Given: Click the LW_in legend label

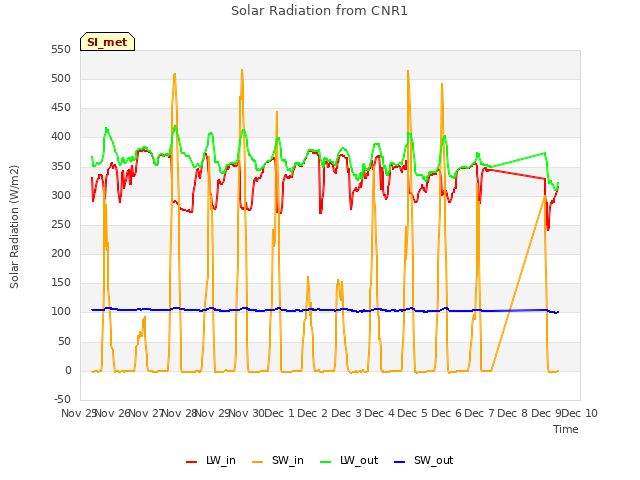Looking at the screenshot, I should [220, 460].
